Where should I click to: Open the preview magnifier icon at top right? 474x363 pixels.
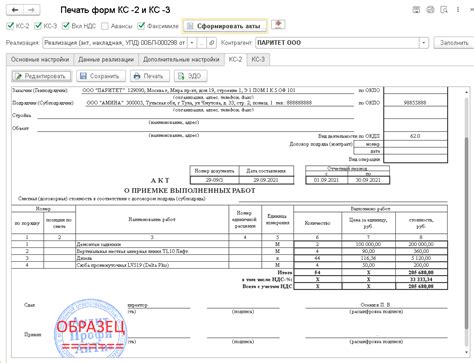[444, 10]
